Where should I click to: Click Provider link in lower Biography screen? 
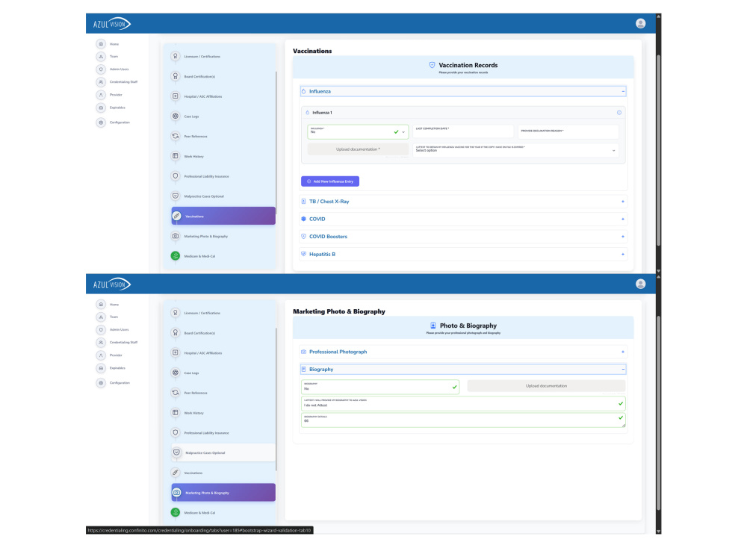tap(116, 355)
